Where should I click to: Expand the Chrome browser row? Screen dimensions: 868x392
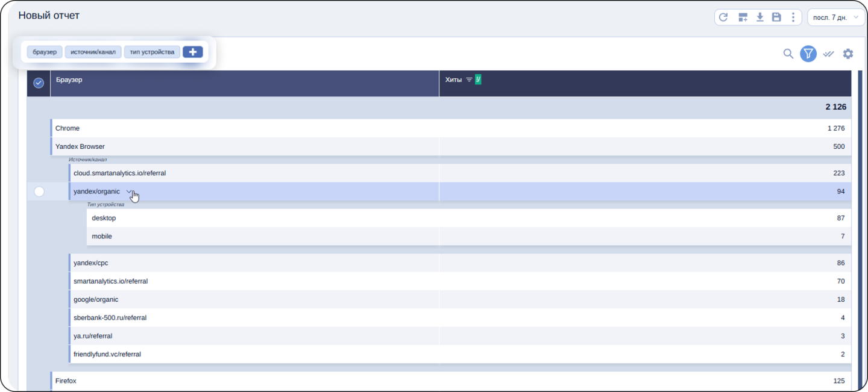point(450,128)
